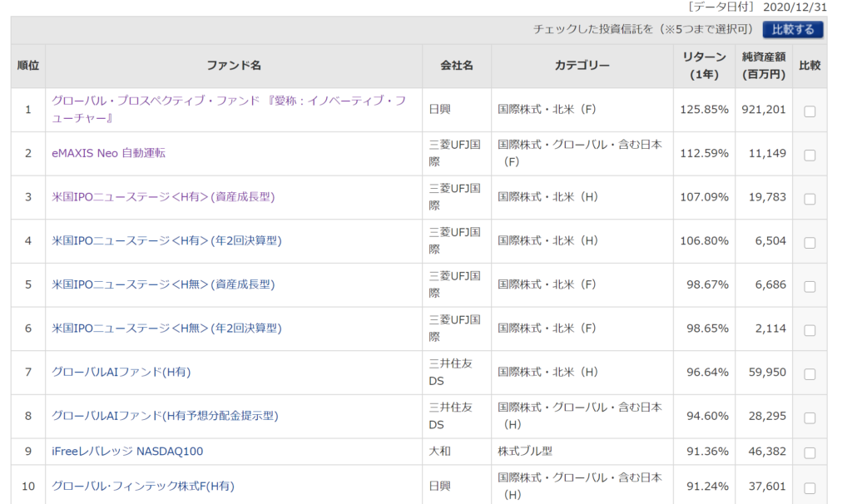The image size is (852, 504).
Task: Click the 純資産額(百万円) column header
Action: tap(764, 66)
